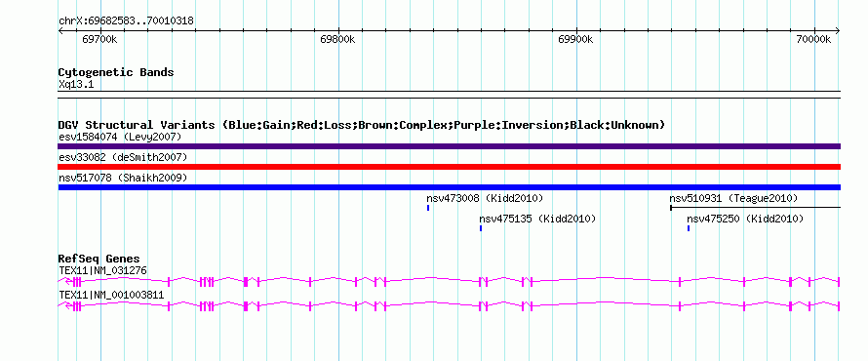Click the 69700k ruler label
The image size is (868, 361).
click(99, 39)
